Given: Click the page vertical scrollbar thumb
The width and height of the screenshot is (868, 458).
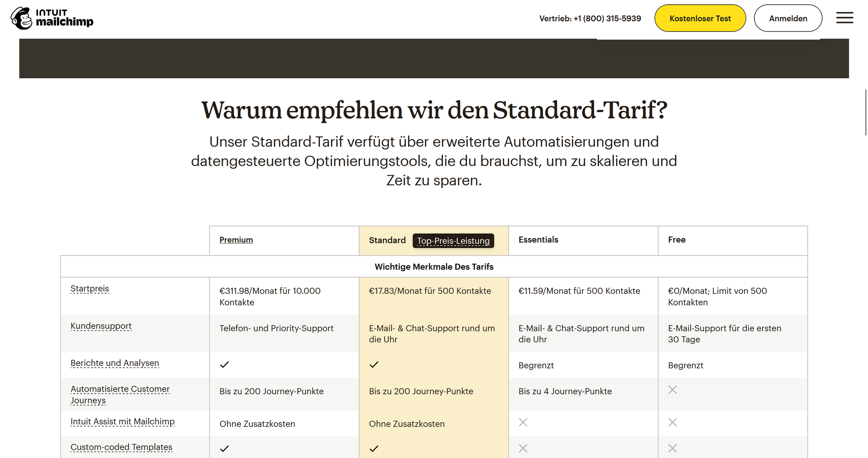Looking at the screenshot, I should (x=866, y=112).
